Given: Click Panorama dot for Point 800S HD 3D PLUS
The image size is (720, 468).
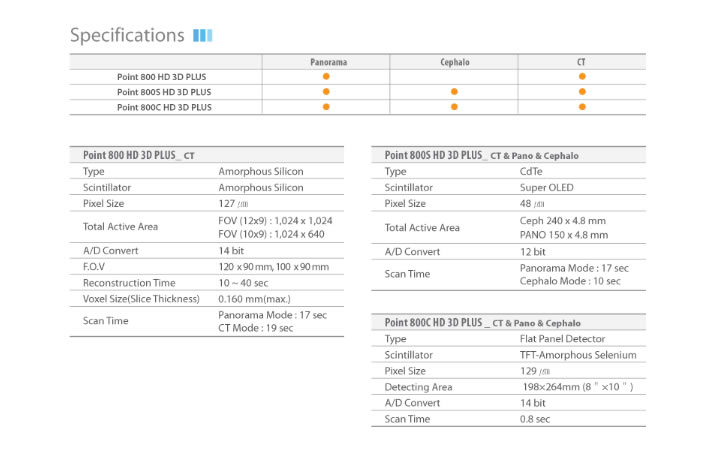Looking at the screenshot, I should (326, 91).
